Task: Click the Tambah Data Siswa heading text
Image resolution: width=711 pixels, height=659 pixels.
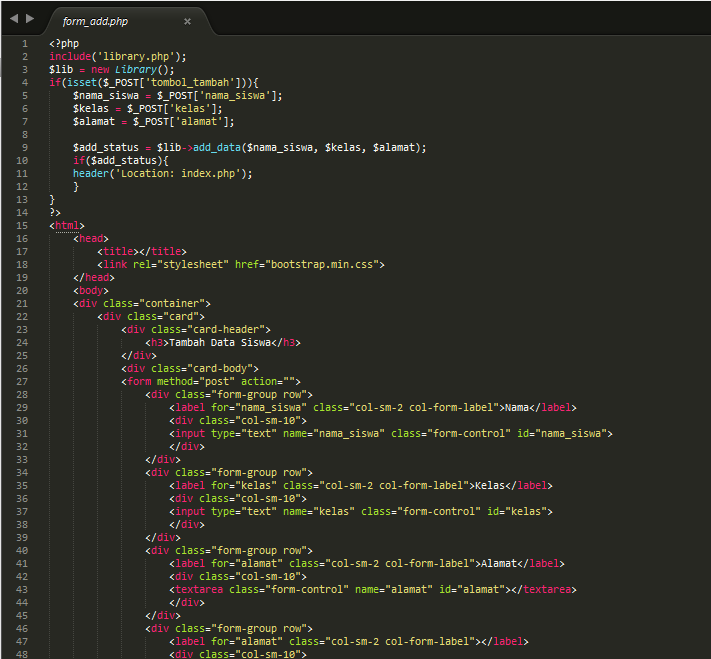Action: coord(220,343)
